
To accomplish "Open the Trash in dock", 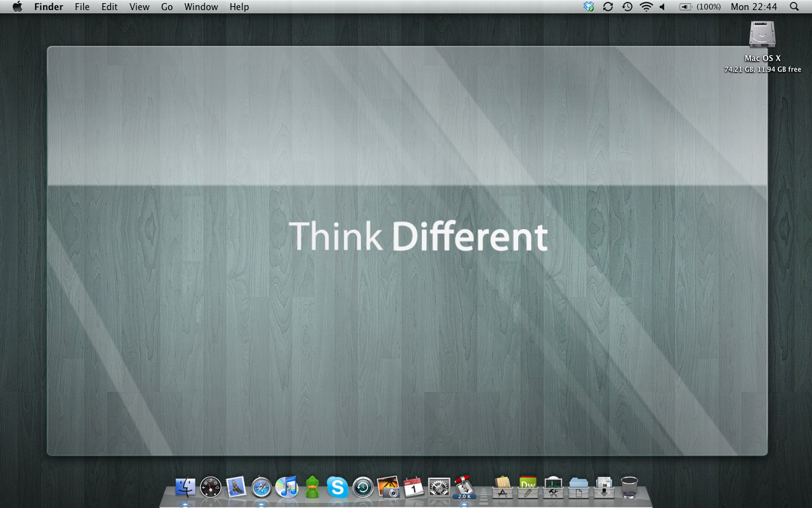I will (x=629, y=488).
